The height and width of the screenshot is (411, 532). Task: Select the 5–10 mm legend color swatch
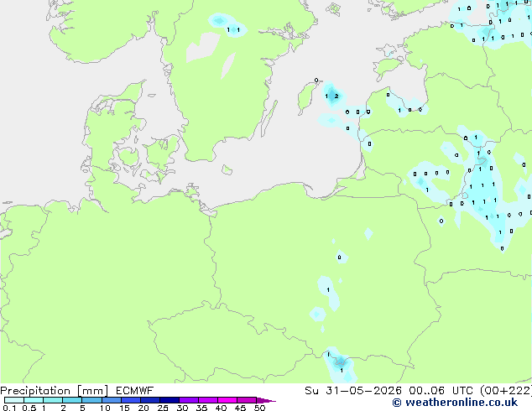point(91,400)
